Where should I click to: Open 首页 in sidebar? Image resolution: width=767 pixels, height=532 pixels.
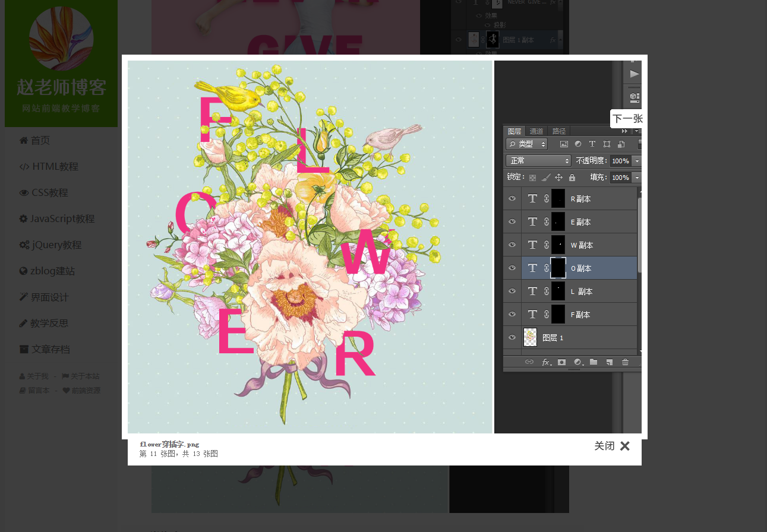click(34, 141)
